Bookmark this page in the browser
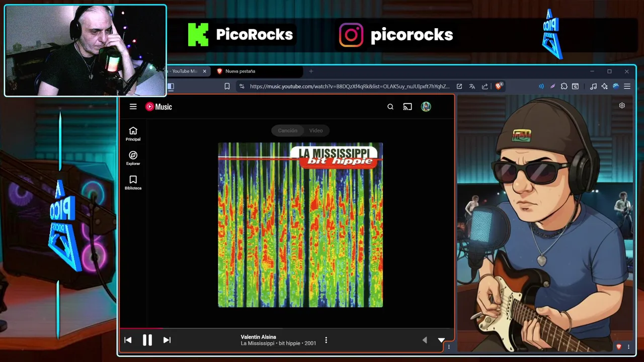644x362 pixels. [227, 86]
